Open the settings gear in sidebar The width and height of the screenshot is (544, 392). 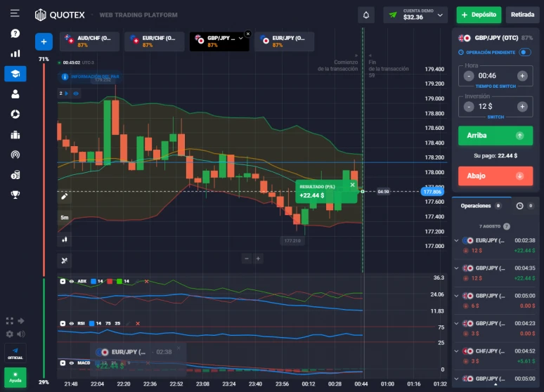10,334
